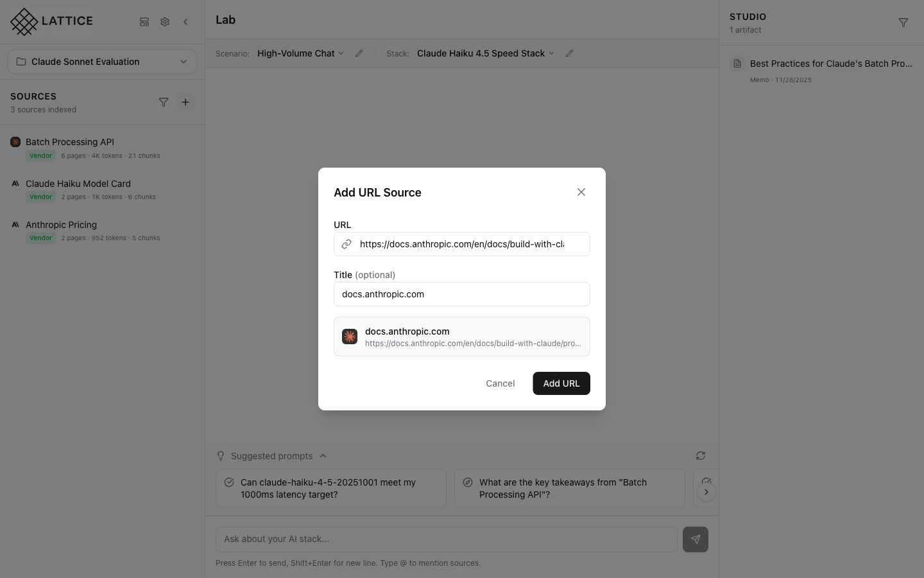Open settings via the gear icon
Image resolution: width=924 pixels, height=578 pixels.
click(165, 22)
